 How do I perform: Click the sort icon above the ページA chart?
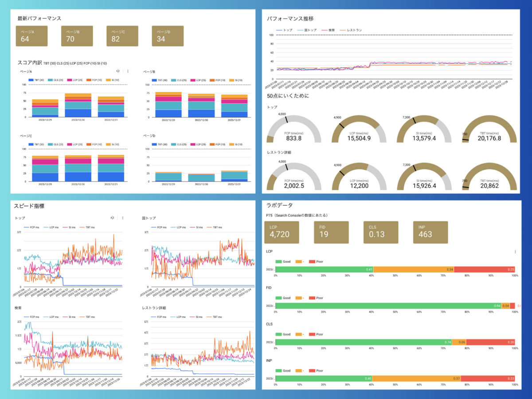click(118, 71)
